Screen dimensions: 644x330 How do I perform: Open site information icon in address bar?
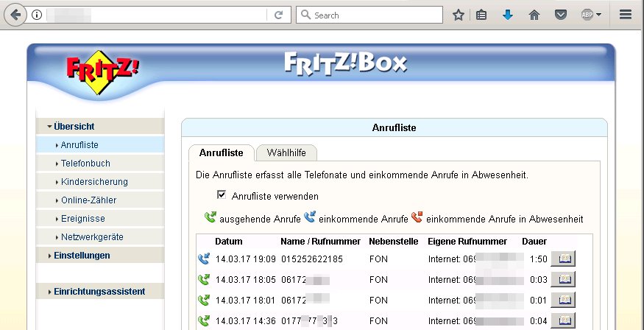pyautogui.click(x=37, y=15)
